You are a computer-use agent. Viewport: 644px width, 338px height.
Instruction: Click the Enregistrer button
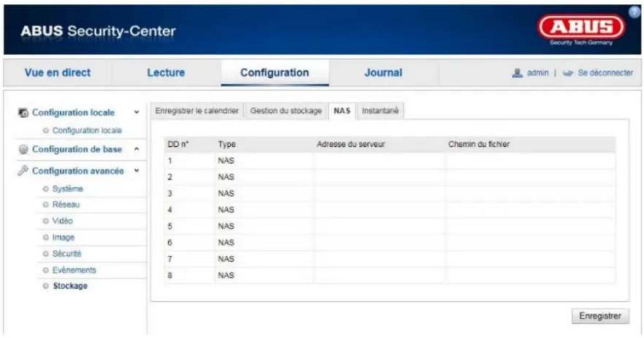[600, 316]
